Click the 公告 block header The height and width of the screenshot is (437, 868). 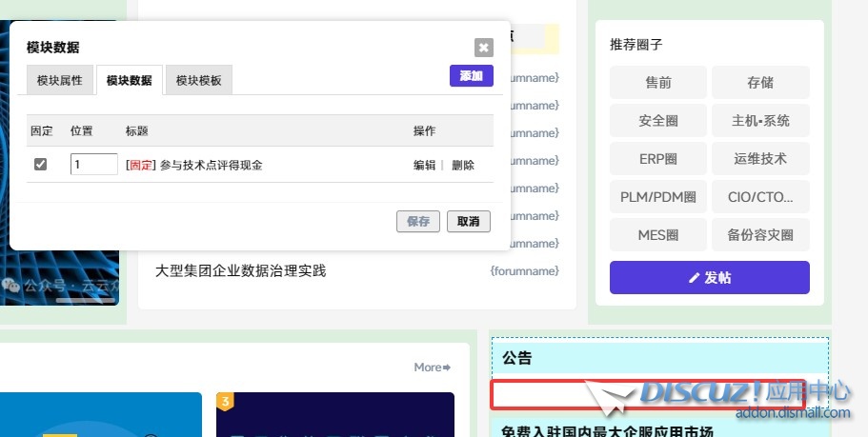tap(660, 358)
